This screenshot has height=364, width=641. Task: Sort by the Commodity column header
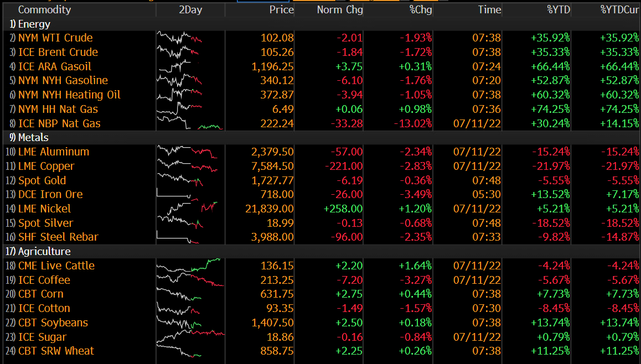[44, 10]
